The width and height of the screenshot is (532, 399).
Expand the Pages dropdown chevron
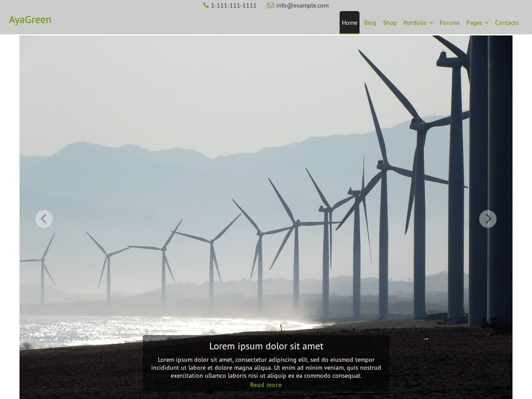[x=487, y=23]
